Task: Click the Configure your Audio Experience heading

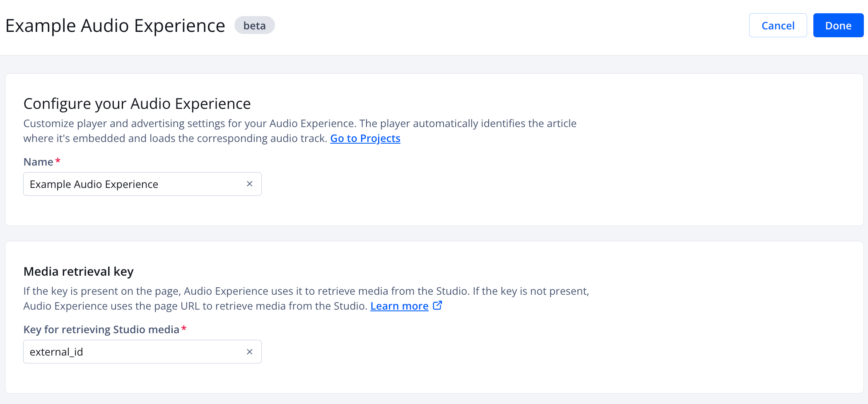Action: pos(137,103)
